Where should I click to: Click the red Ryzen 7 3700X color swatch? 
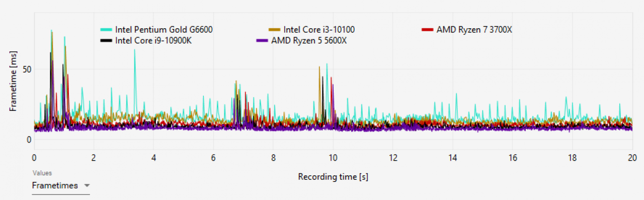coord(427,29)
